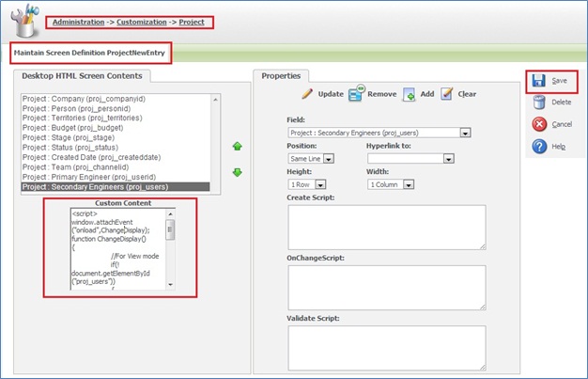
Task: Move selected field down with green arrow
Action: coord(237,172)
